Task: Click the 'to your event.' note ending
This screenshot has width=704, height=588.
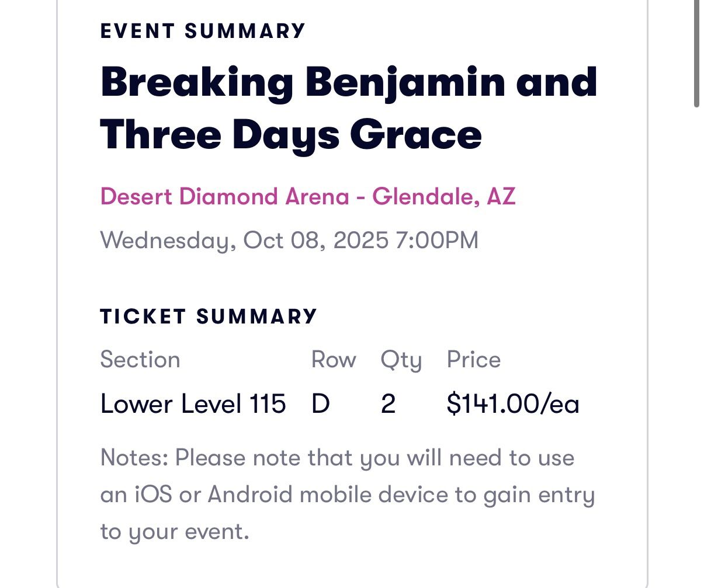Action: [175, 532]
